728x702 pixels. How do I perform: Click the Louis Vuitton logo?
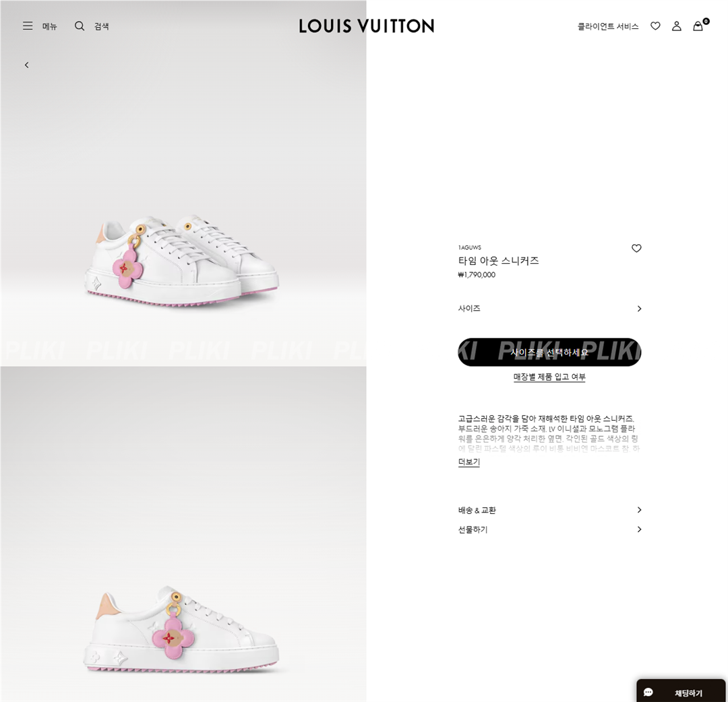[x=366, y=26]
